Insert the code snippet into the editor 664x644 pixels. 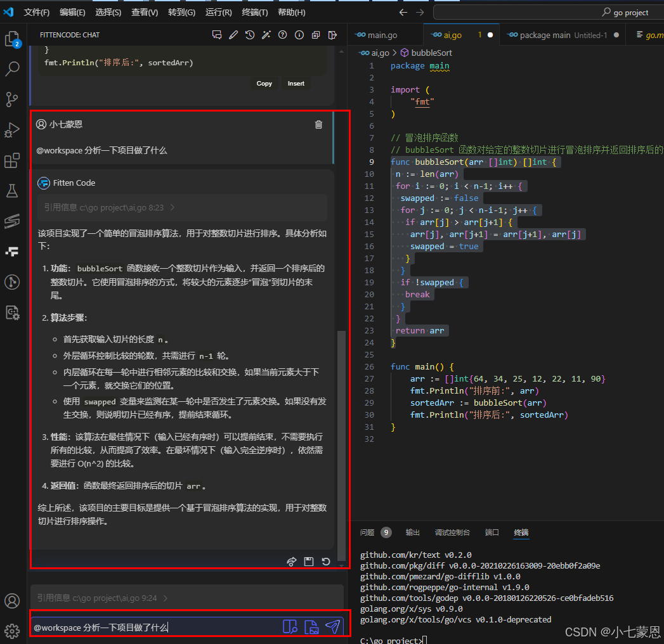click(x=296, y=83)
